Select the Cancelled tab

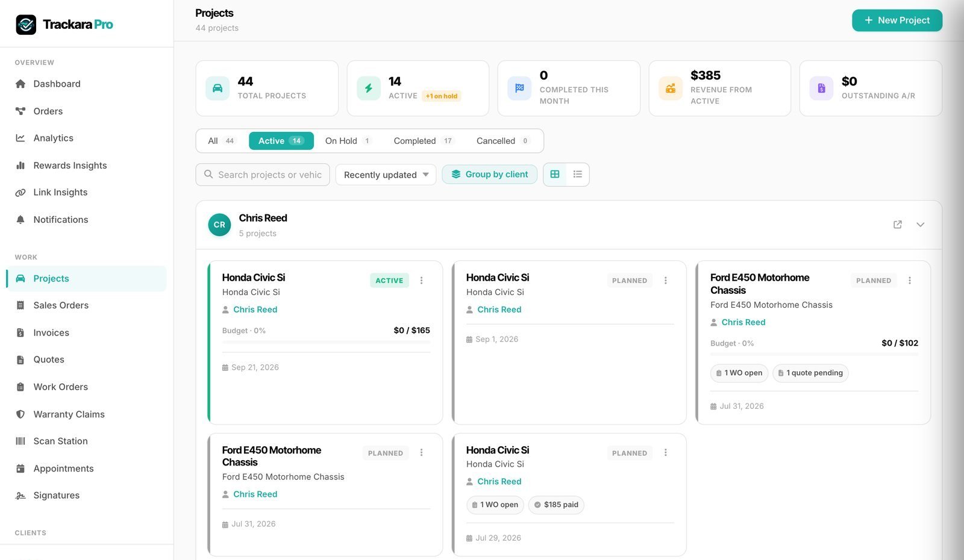502,141
